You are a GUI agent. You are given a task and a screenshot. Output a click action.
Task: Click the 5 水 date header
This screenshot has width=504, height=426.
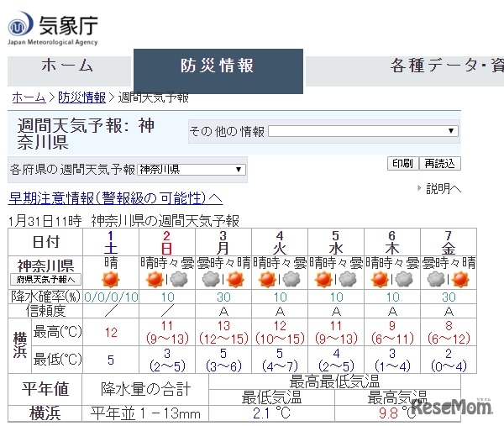click(x=336, y=243)
